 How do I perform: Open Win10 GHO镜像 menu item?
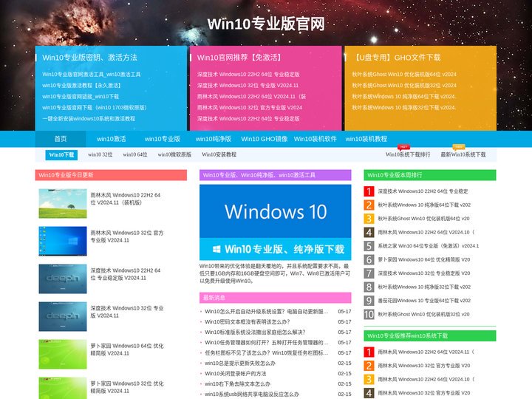tap(265, 139)
